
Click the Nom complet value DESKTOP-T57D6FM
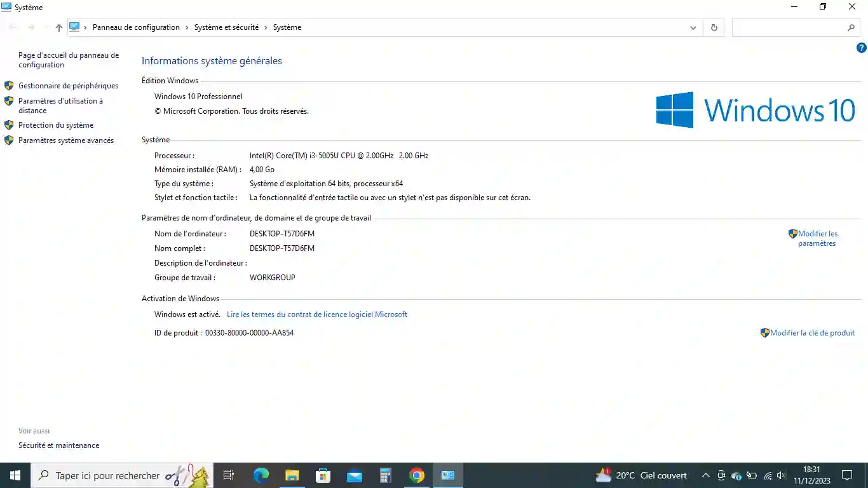click(282, 248)
